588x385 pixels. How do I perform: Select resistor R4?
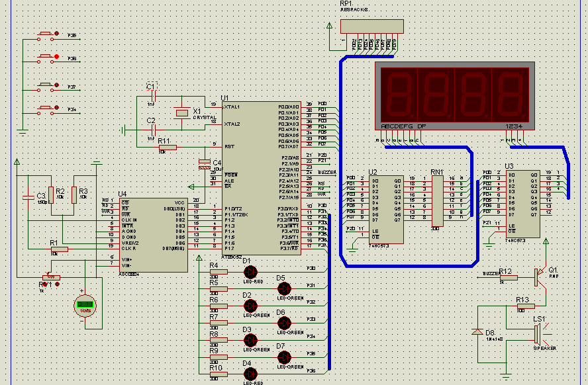[219, 272]
